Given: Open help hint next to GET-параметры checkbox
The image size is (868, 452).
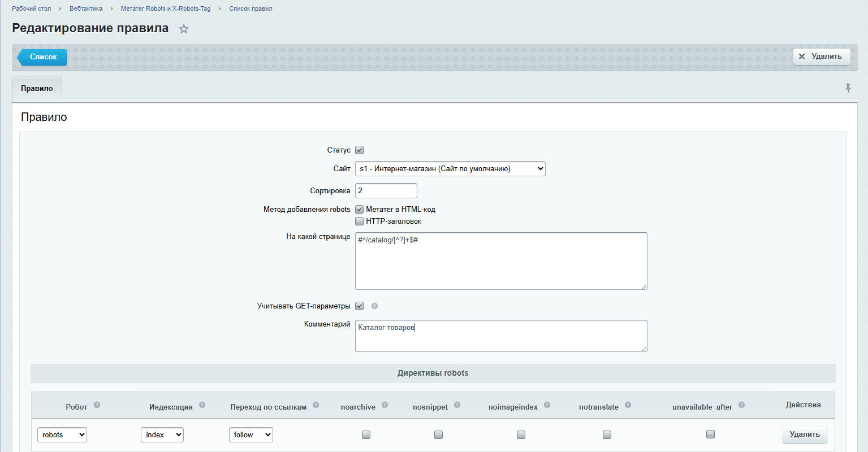Looking at the screenshot, I should point(374,306).
